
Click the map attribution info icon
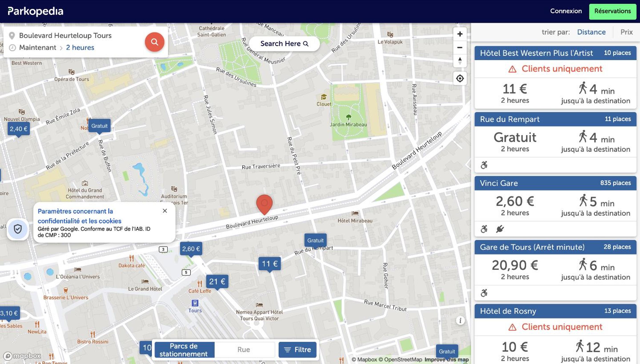(460, 320)
